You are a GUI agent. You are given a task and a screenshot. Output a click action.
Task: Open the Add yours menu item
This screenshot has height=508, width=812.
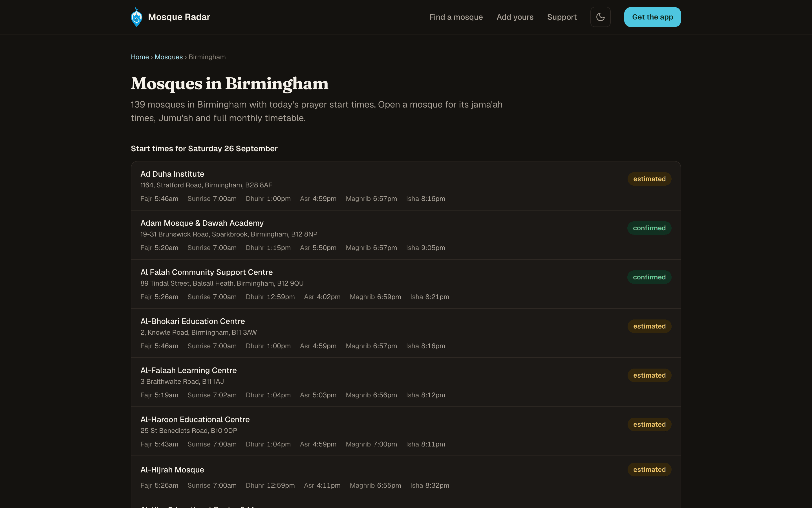tap(515, 17)
